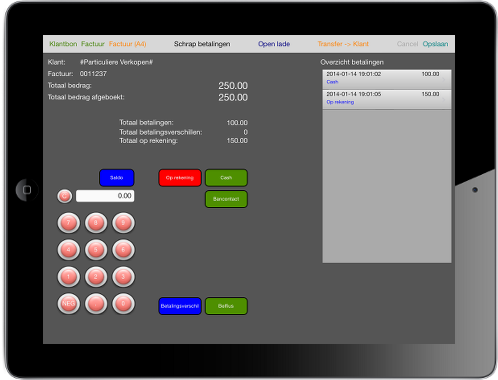Image resolution: width=498 pixels, height=380 pixels.
Task: Click Opslaan to save
Action: coord(435,44)
